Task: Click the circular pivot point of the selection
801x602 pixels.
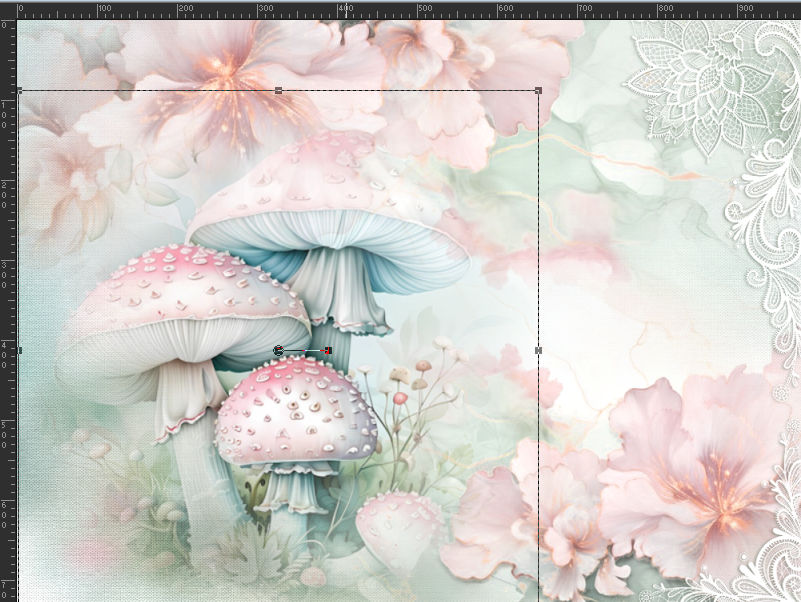Action: click(279, 350)
